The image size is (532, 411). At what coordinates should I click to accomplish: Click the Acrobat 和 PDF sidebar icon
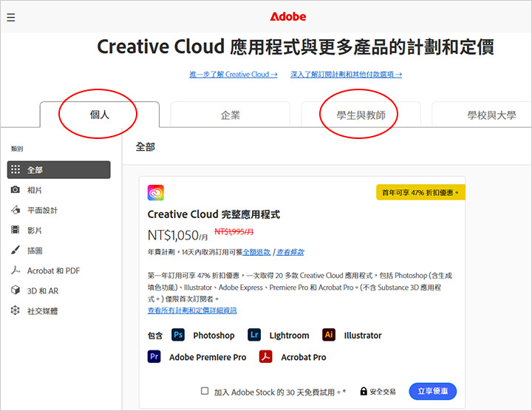point(16,270)
